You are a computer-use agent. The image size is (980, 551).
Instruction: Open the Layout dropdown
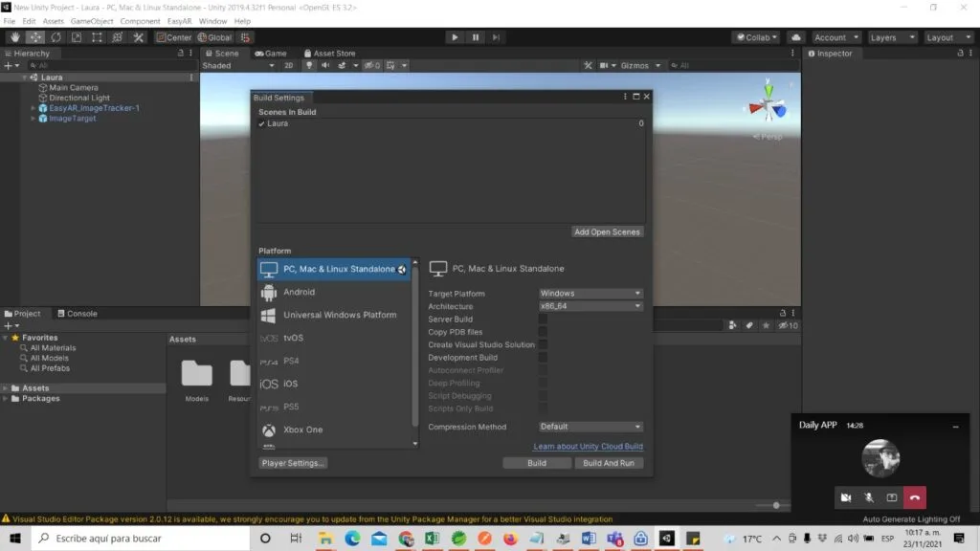click(x=948, y=37)
